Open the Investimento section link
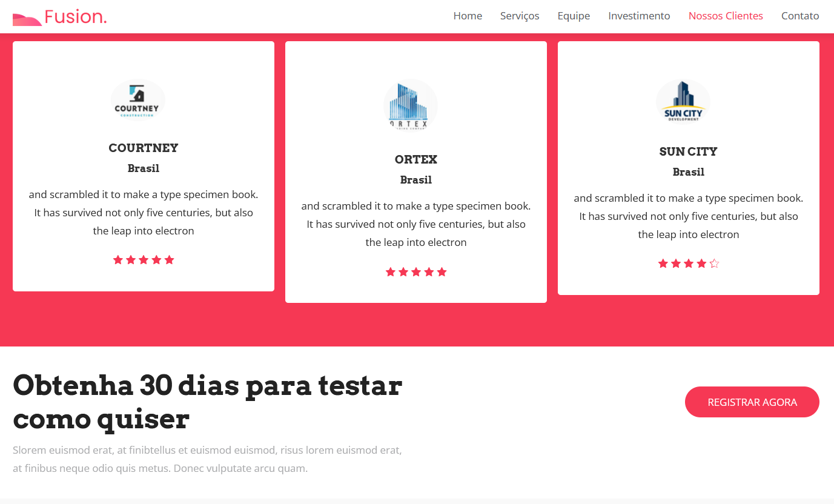The height and width of the screenshot is (504, 834). [x=639, y=16]
